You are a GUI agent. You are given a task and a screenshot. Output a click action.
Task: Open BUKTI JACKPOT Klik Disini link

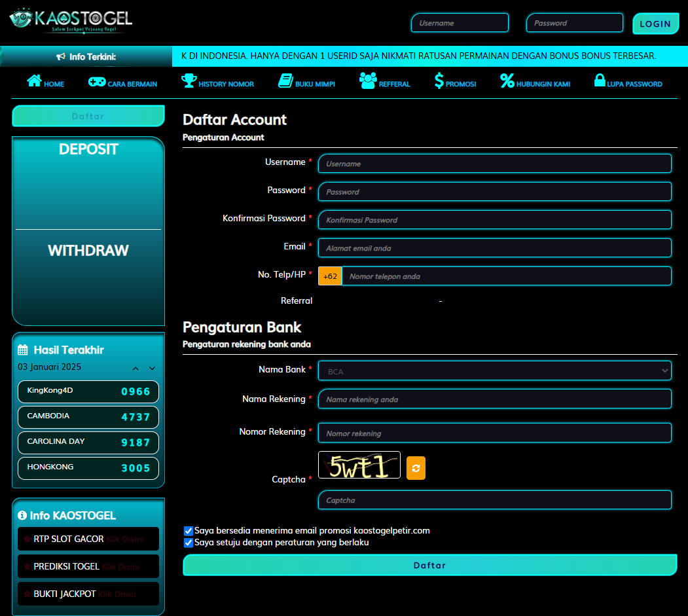[117, 594]
